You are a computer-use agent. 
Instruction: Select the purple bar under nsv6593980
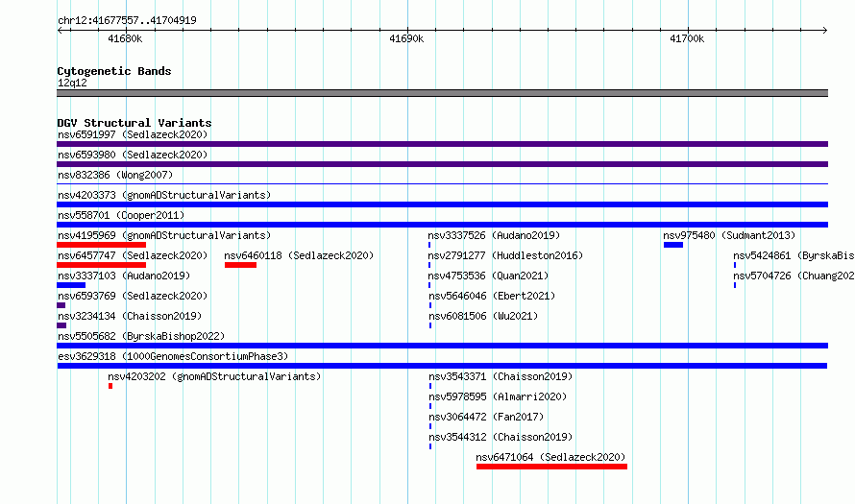[442, 164]
